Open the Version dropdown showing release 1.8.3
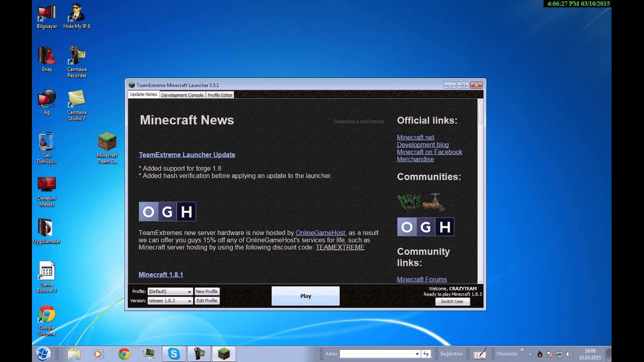The height and width of the screenshot is (362, 644). [x=170, y=300]
